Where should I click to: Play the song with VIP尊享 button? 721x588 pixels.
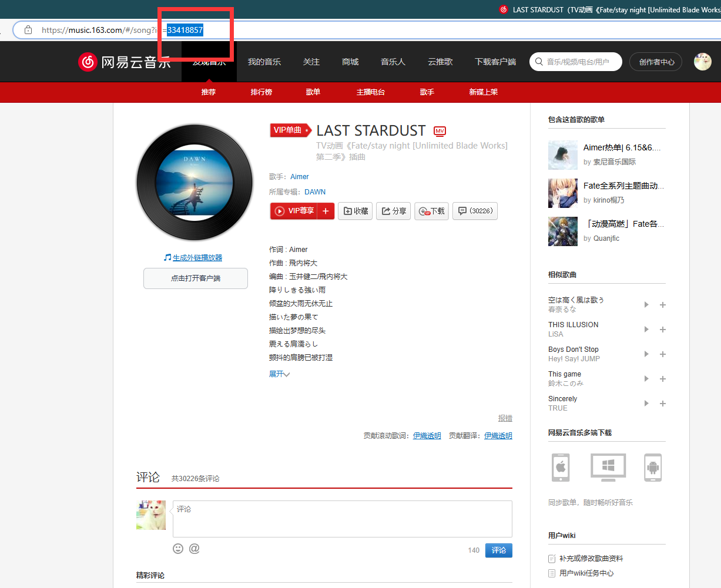[294, 211]
